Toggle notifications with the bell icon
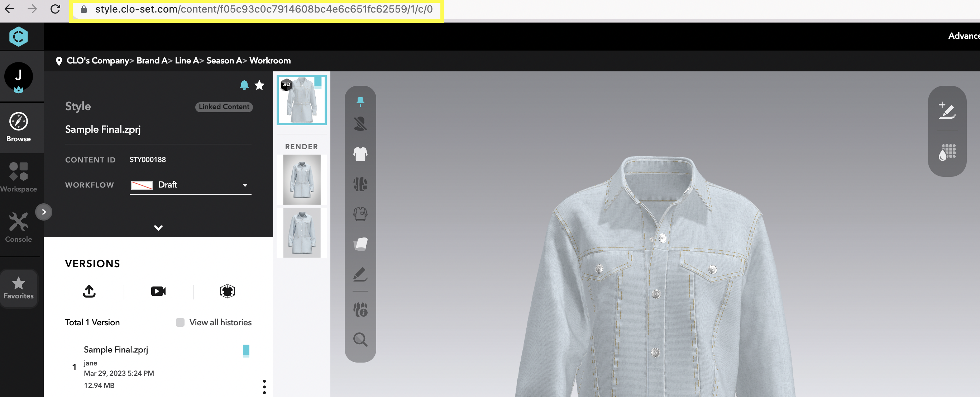The height and width of the screenshot is (397, 980). 244,85
